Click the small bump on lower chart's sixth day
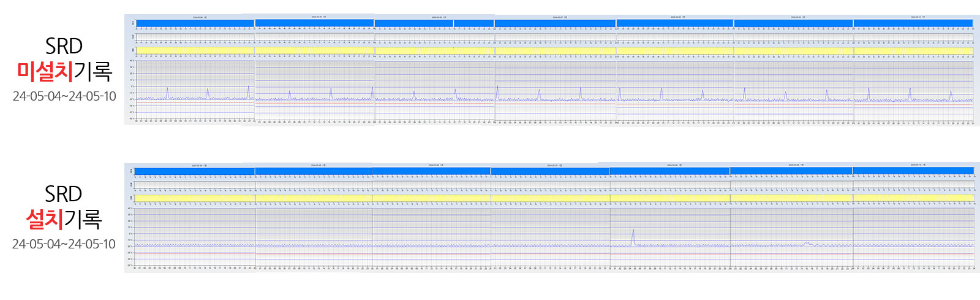Image resolution: width=980 pixels, height=300 pixels. [807, 243]
